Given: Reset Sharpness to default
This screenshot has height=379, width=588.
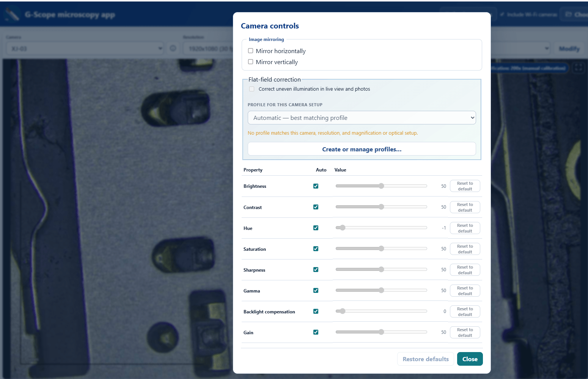Looking at the screenshot, I should (465, 270).
